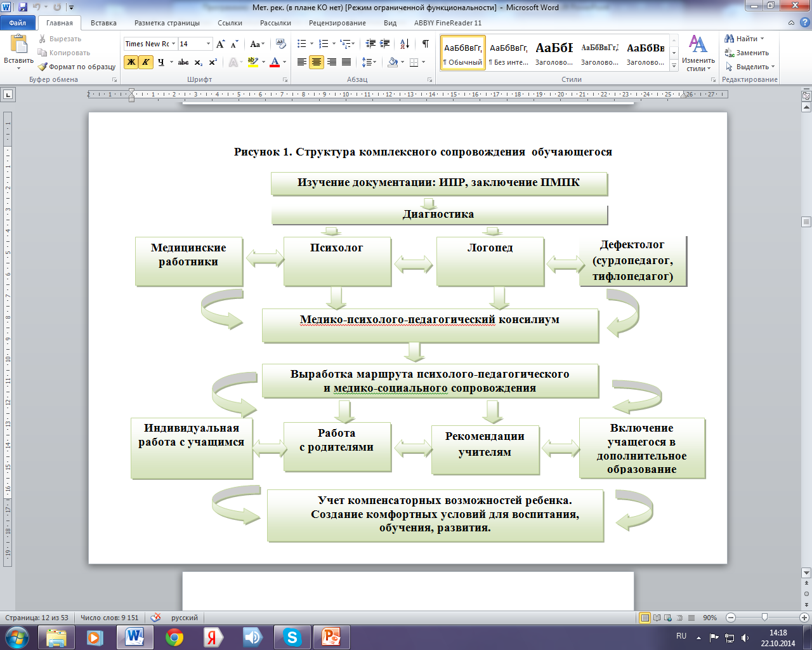Image resolution: width=812 pixels, height=650 pixels.
Task: Switch to Ссылки tab
Action: tap(230, 23)
